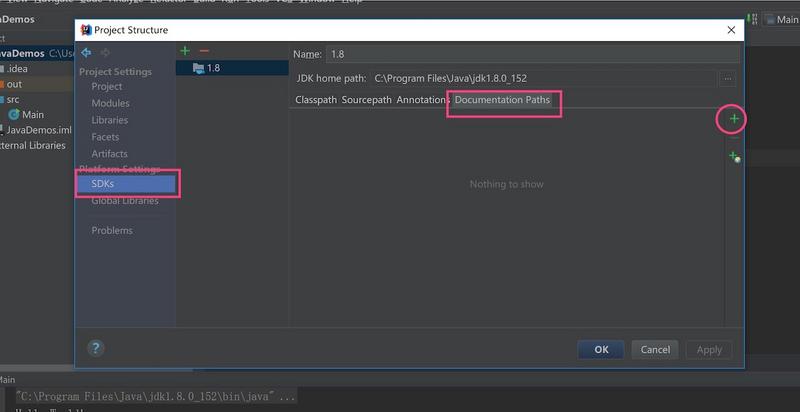Switch to the Annotations tab
This screenshot has width=800, height=412.
(421, 100)
